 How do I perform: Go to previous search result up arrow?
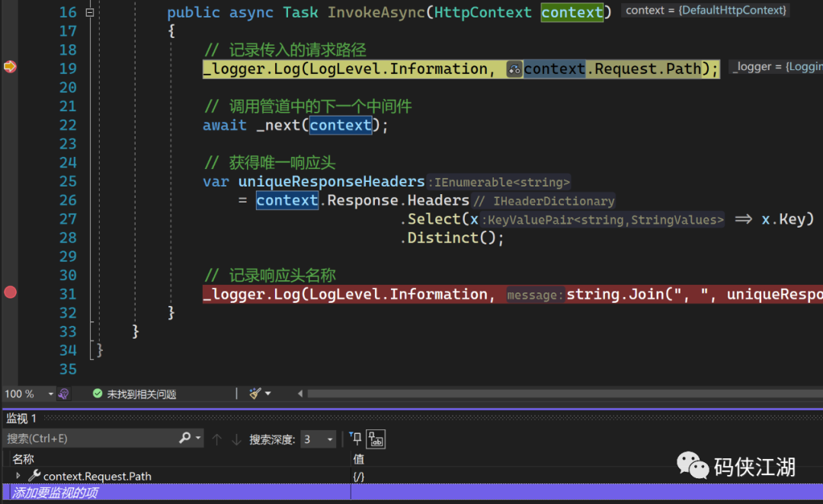(216, 439)
